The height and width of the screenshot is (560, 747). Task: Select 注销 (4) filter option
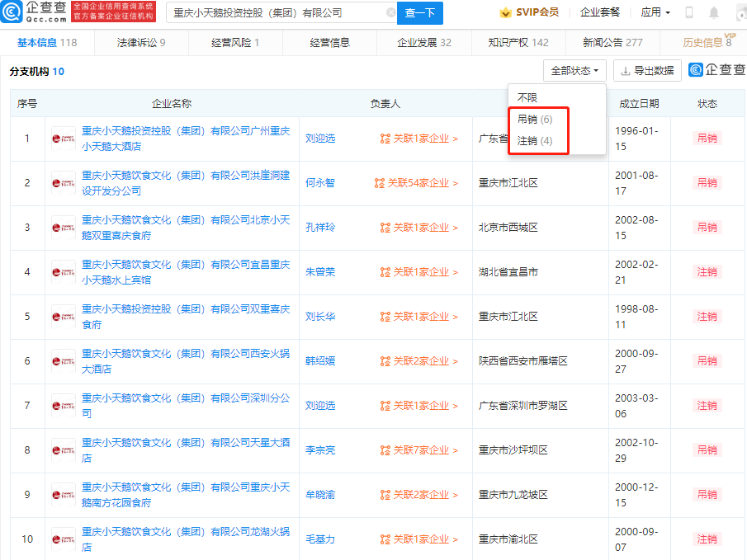(x=535, y=141)
